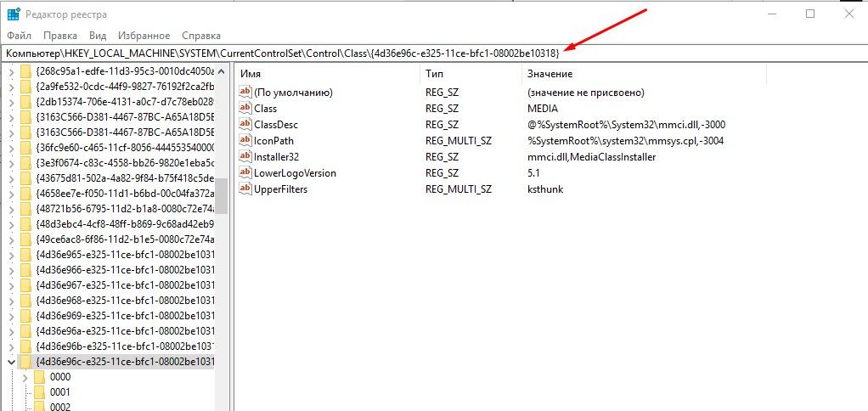868x411 pixels.
Task: Select the Class value row
Action: (x=266, y=109)
